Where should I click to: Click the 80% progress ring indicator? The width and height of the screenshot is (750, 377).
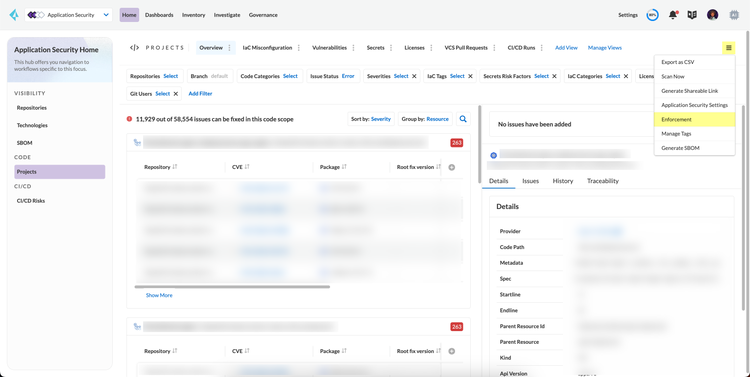point(652,15)
